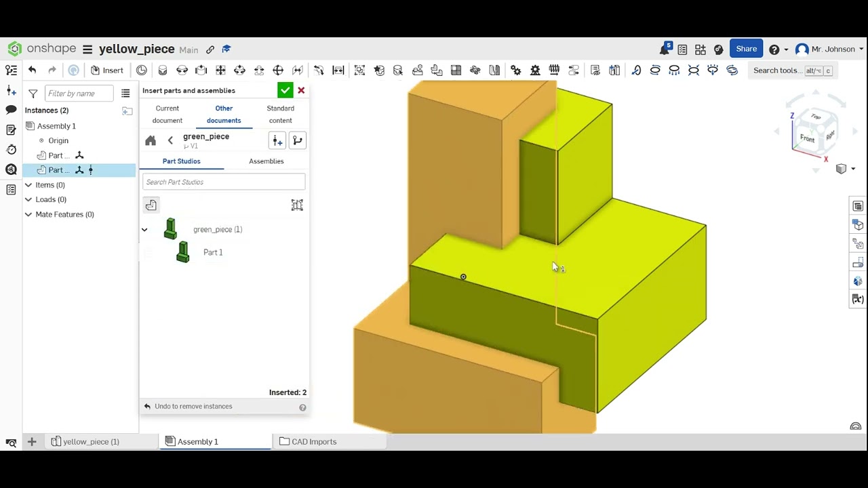Select the Cylindrical mate tool
The width and height of the screenshot is (868, 488).
click(x=239, y=70)
